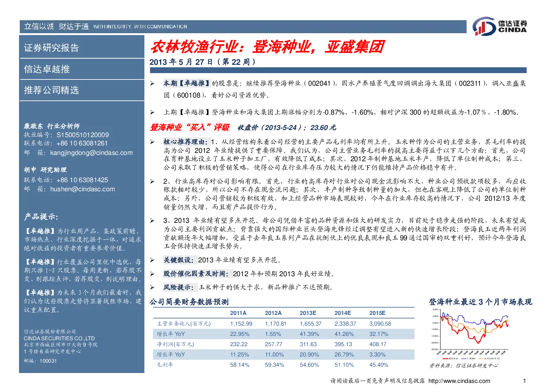
Task: Click the net profit cell 395.13
Action: click(343, 344)
